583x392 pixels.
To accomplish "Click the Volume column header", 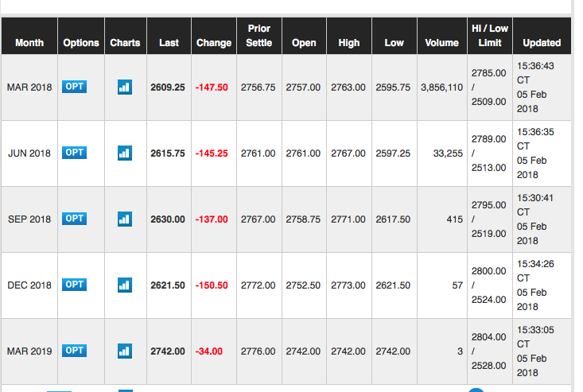I will 442,36.
